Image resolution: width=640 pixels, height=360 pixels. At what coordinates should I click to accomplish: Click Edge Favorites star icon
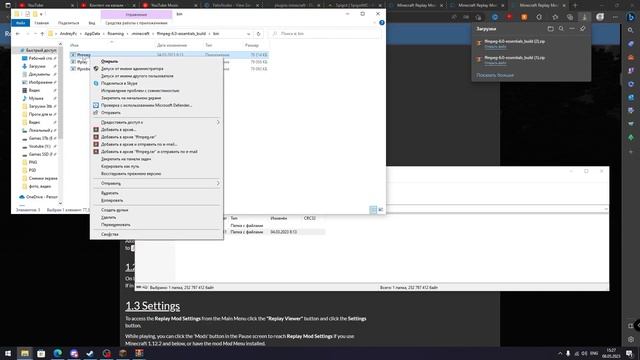555,17
